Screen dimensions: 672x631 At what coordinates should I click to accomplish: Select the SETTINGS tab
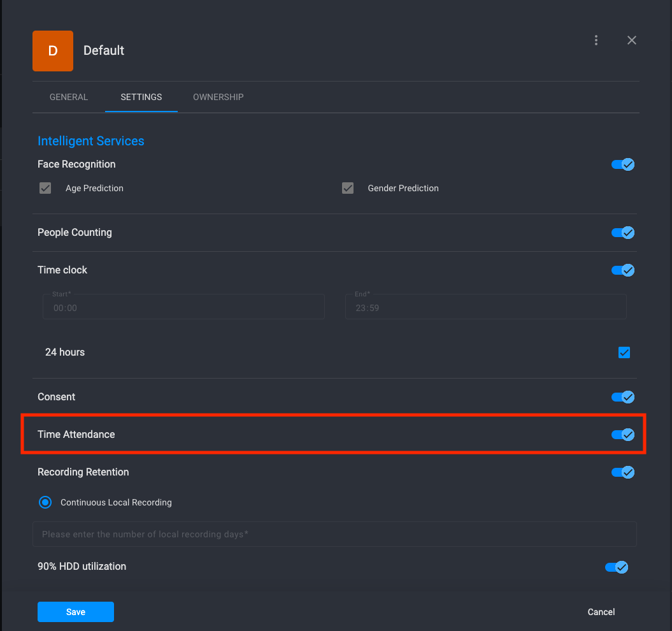click(x=141, y=97)
